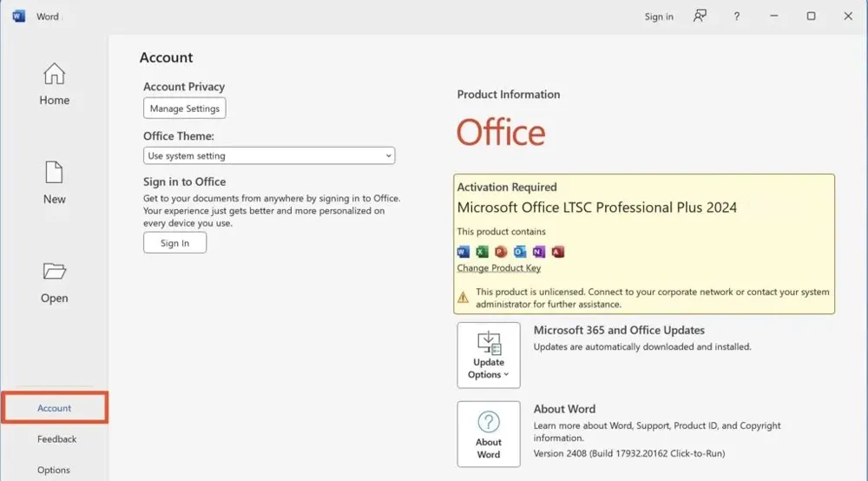Click the Account Privacy label

(184, 87)
